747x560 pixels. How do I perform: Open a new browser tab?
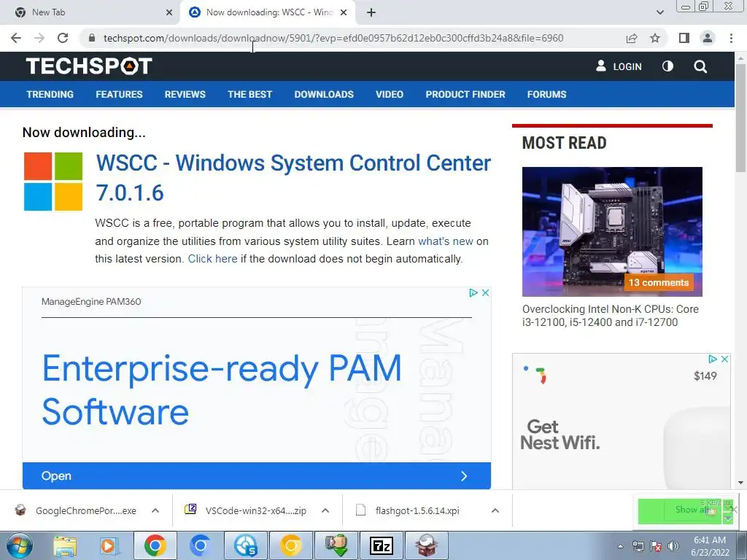[371, 12]
